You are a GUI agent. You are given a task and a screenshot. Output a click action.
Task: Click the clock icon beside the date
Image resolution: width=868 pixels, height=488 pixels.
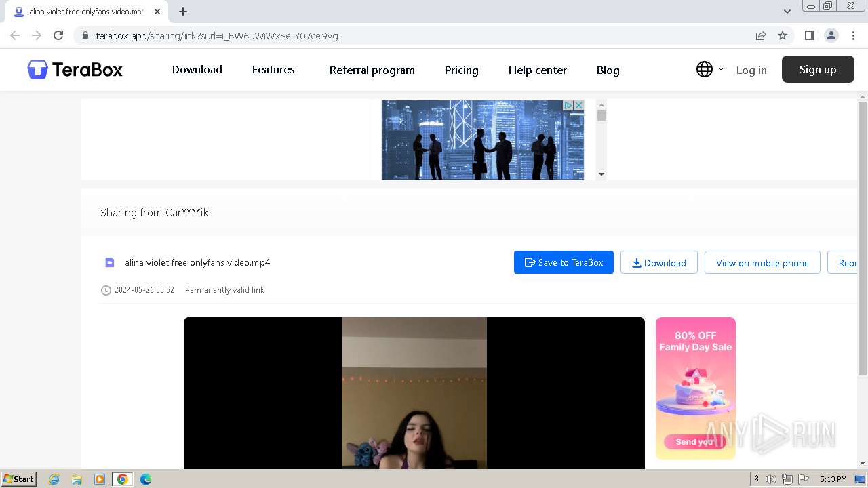(x=106, y=290)
